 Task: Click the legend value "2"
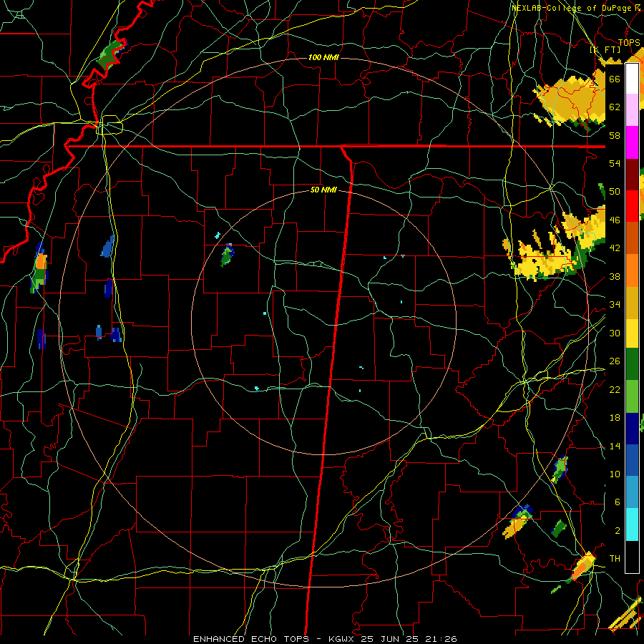tap(618, 531)
